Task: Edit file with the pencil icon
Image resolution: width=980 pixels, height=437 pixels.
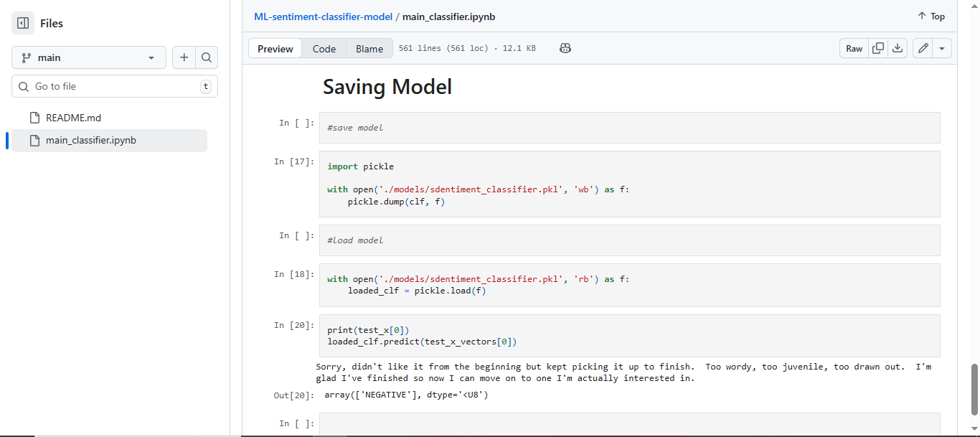Action: click(923, 49)
